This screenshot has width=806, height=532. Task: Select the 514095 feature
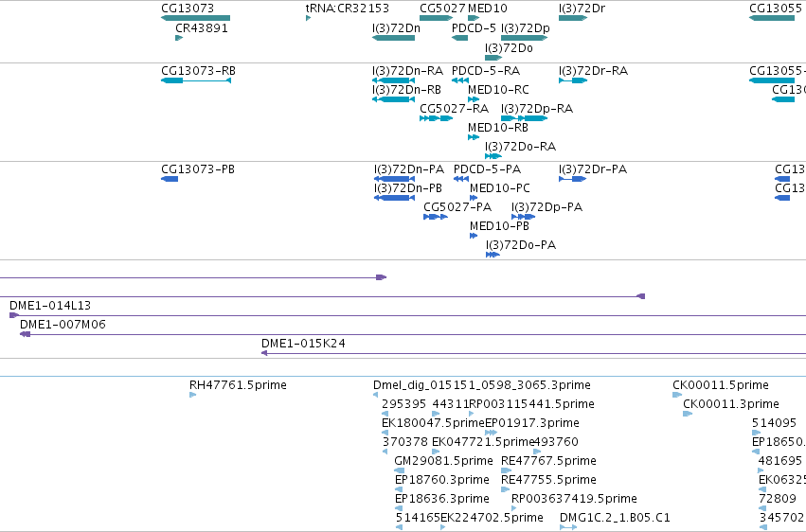pos(756,433)
